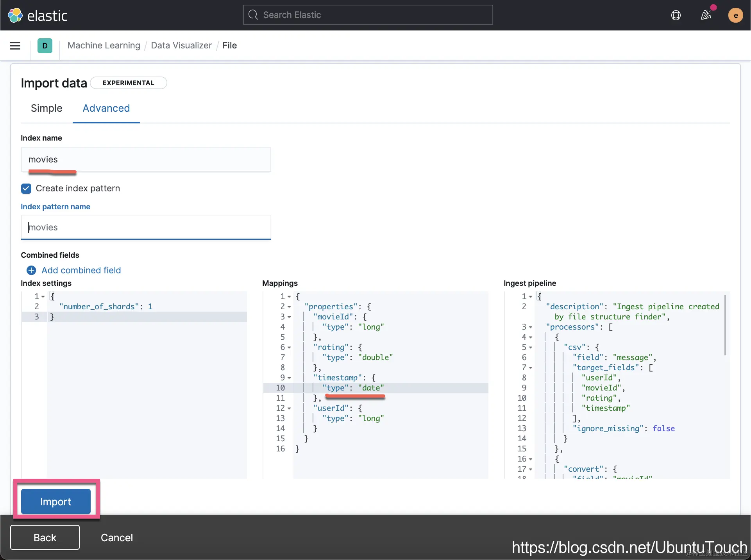Open the help menu lifebuoy icon
The image size is (751, 560).
(676, 15)
